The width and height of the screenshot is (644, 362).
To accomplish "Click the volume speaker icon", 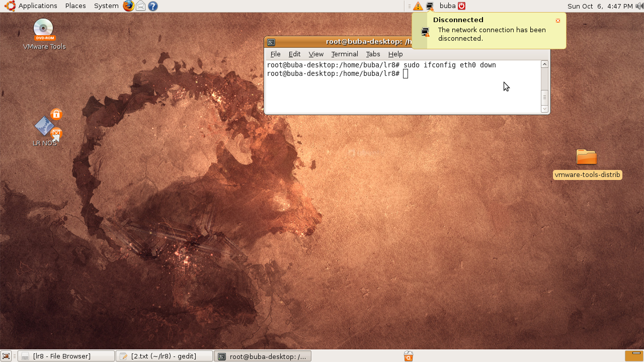I will click(639, 6).
